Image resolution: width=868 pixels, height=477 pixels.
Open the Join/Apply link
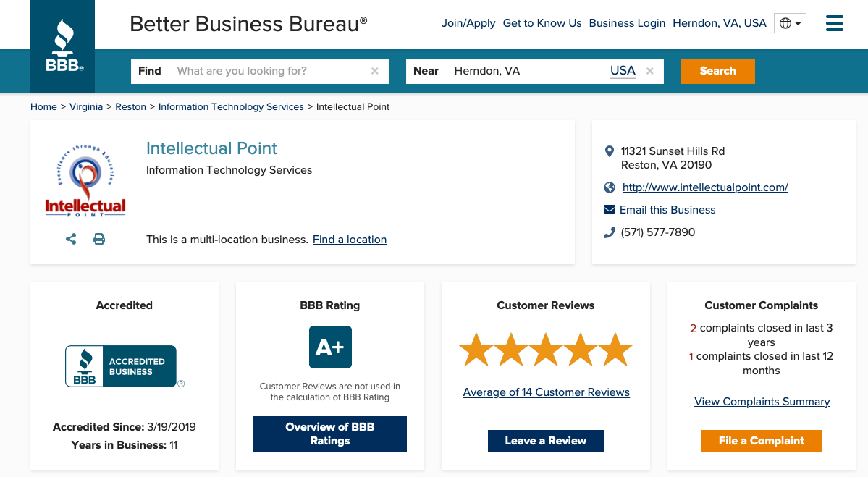point(469,23)
